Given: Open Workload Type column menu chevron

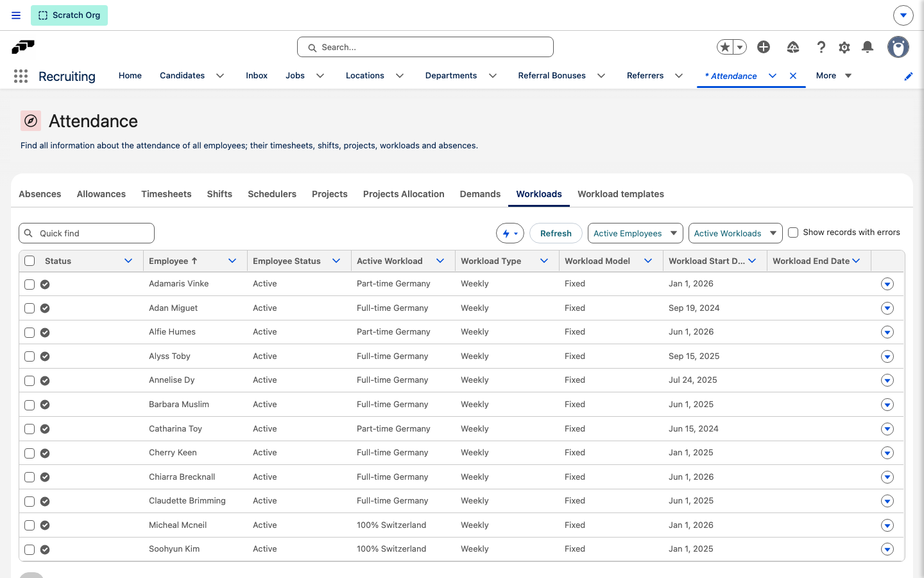Looking at the screenshot, I should (x=544, y=261).
